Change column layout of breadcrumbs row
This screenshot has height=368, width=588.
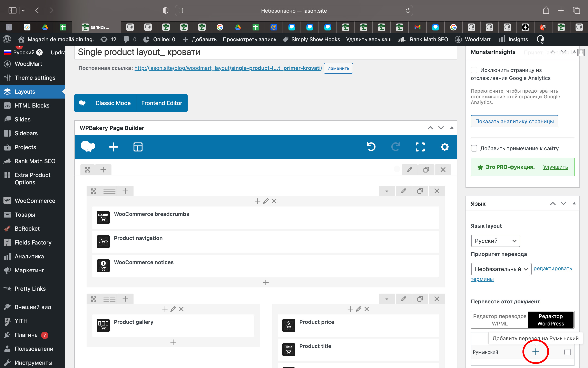[109, 191]
